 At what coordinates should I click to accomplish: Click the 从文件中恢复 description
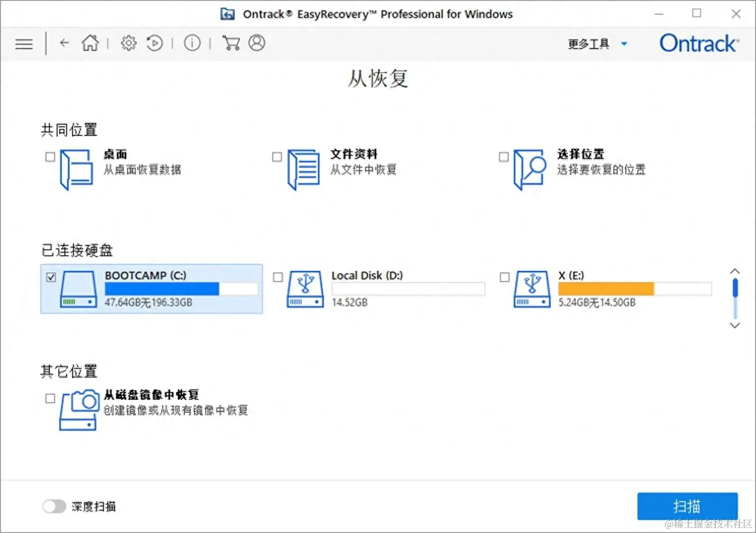click(x=363, y=169)
